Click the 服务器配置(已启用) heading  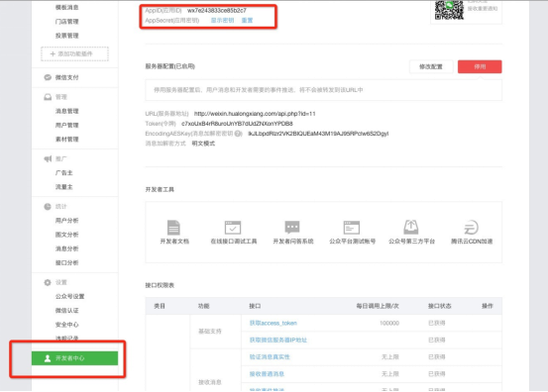coord(170,66)
